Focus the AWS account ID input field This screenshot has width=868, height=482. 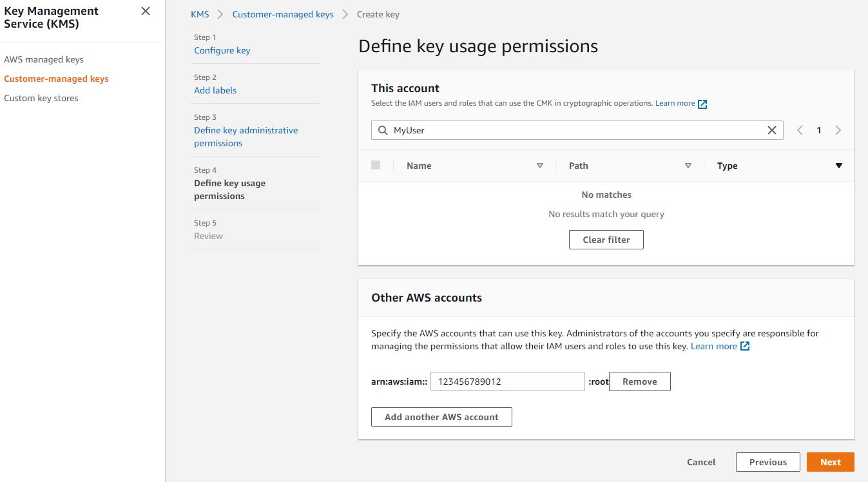pyautogui.click(x=507, y=381)
